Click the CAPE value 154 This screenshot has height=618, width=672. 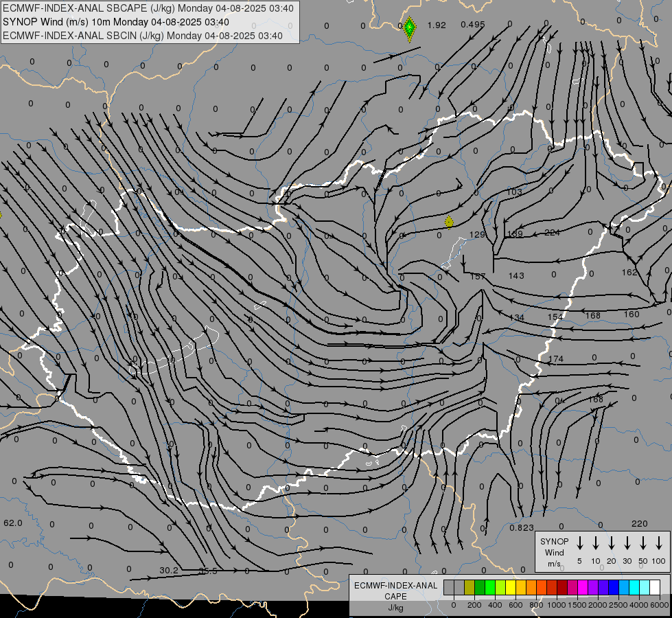coord(555,317)
